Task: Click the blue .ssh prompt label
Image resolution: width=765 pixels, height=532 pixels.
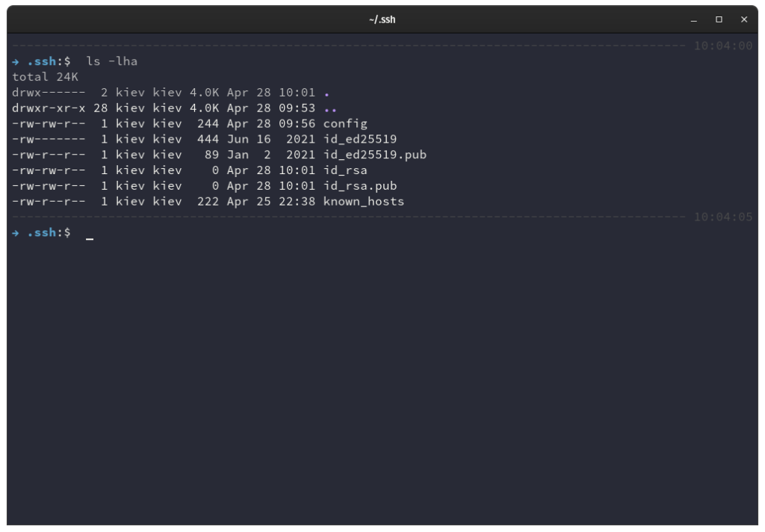Action: [42, 232]
